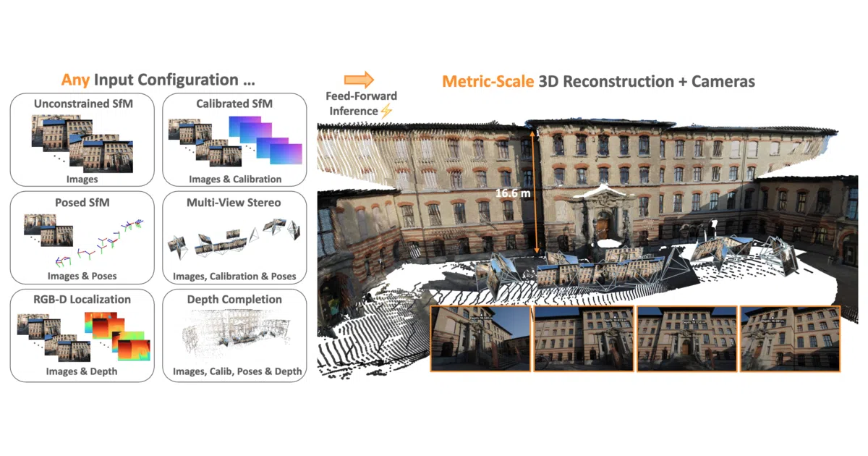This screenshot has width=868, height=456.
Task: Select the Posed SfM card title
Action: [83, 202]
